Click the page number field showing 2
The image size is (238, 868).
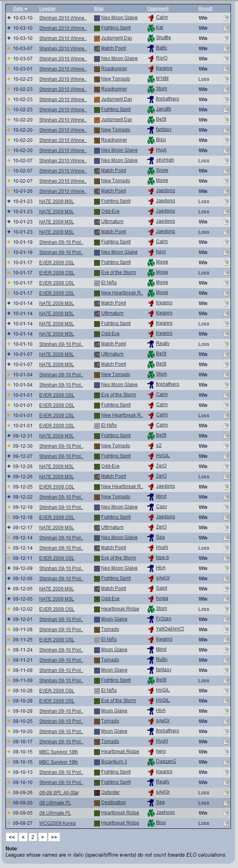(x=33, y=837)
